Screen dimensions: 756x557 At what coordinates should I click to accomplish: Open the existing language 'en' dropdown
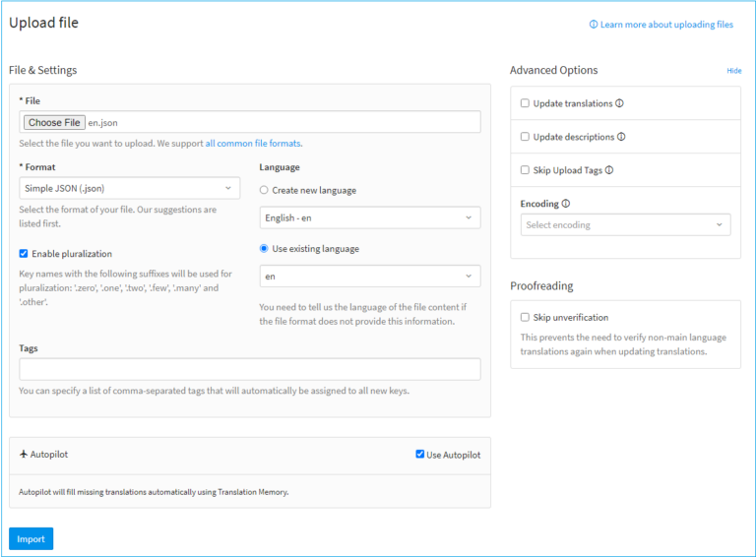[370, 277]
